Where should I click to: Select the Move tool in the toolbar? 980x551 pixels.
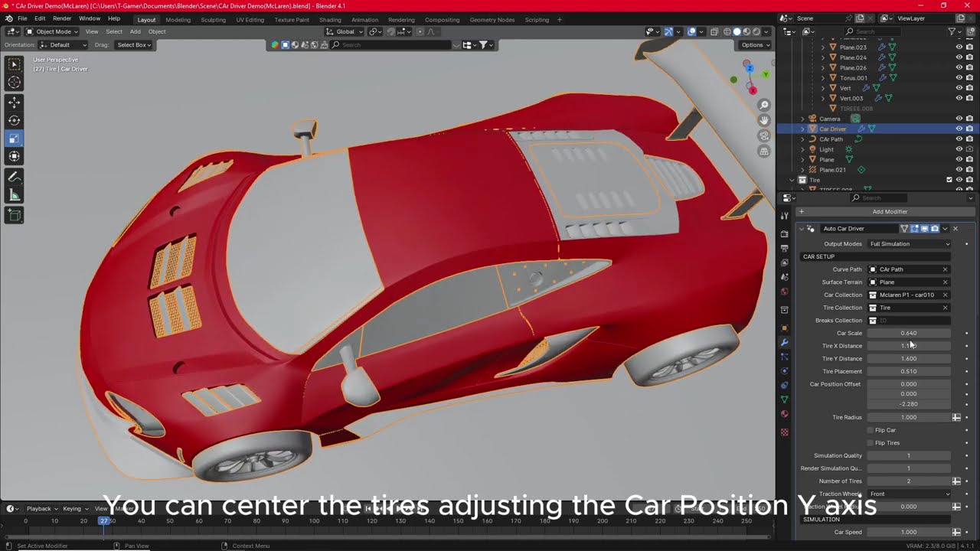pos(15,102)
